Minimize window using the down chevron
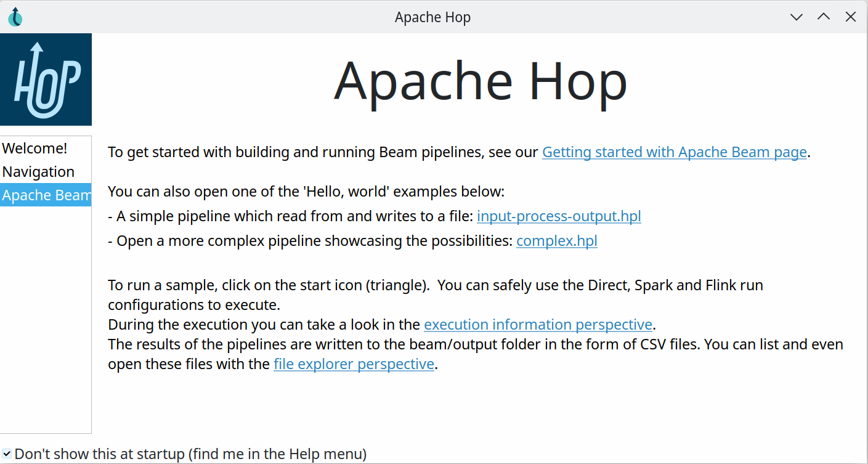868x464 pixels. coord(797,17)
